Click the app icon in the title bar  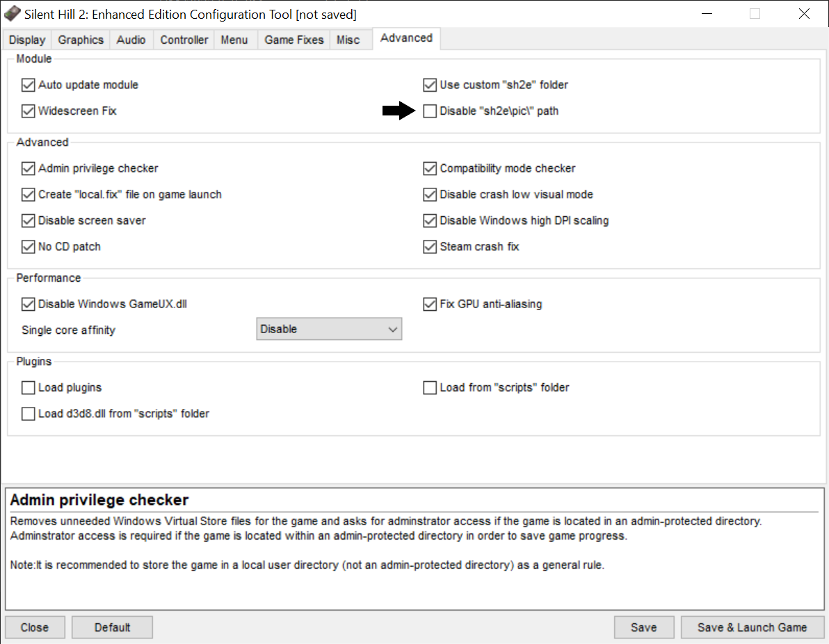click(x=12, y=14)
